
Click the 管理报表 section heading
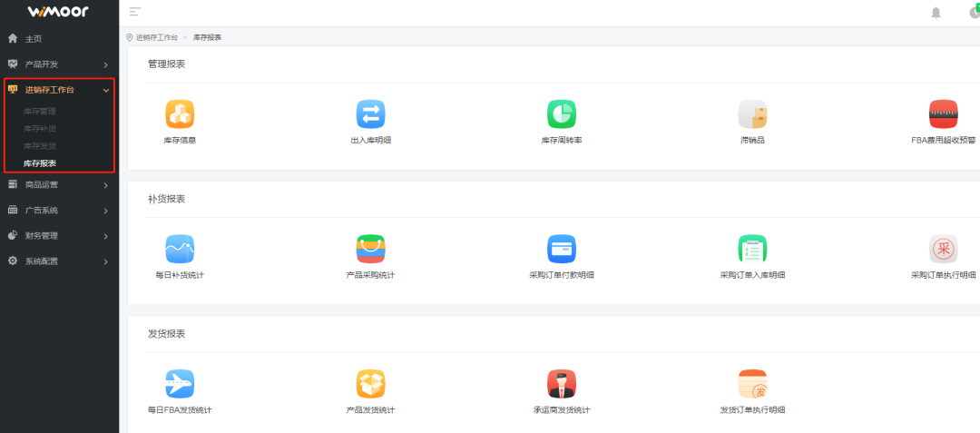(166, 64)
